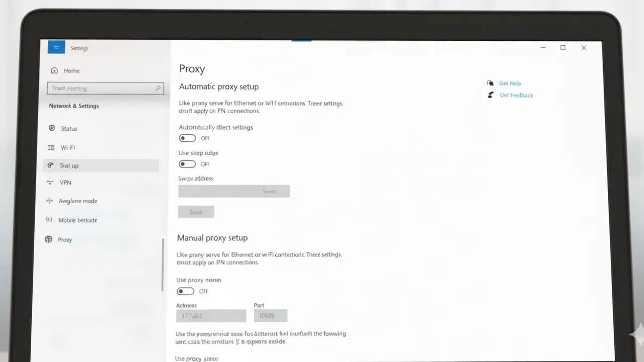Toggle automatically detect settings switch
The image size is (644, 362).
(x=187, y=138)
